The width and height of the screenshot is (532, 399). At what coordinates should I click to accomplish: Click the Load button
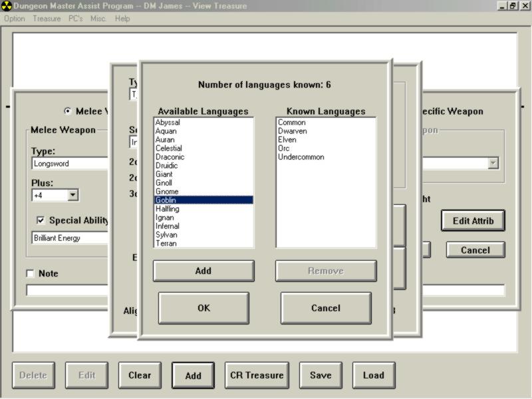click(373, 375)
